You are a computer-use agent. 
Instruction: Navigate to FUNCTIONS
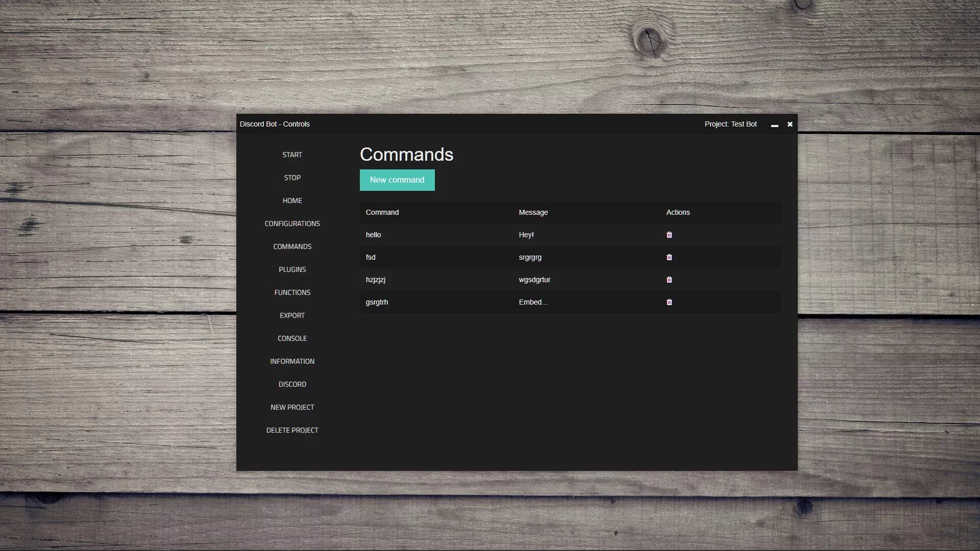coord(292,292)
